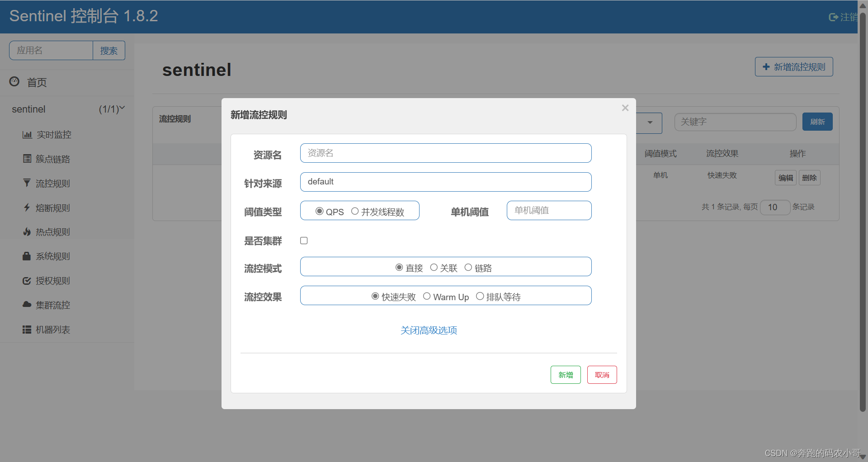Image resolution: width=868 pixels, height=462 pixels.
Task: Click the 搜索 button
Action: 109,51
